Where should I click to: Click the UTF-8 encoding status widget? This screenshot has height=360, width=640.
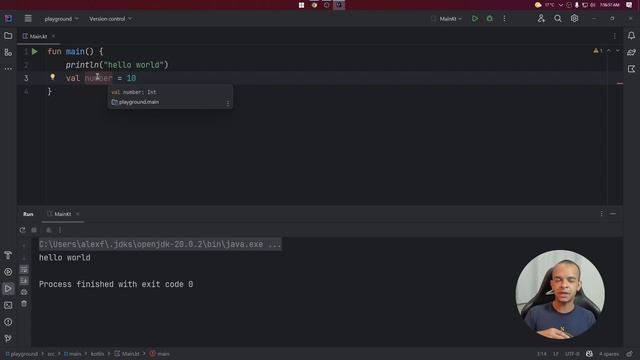point(572,354)
